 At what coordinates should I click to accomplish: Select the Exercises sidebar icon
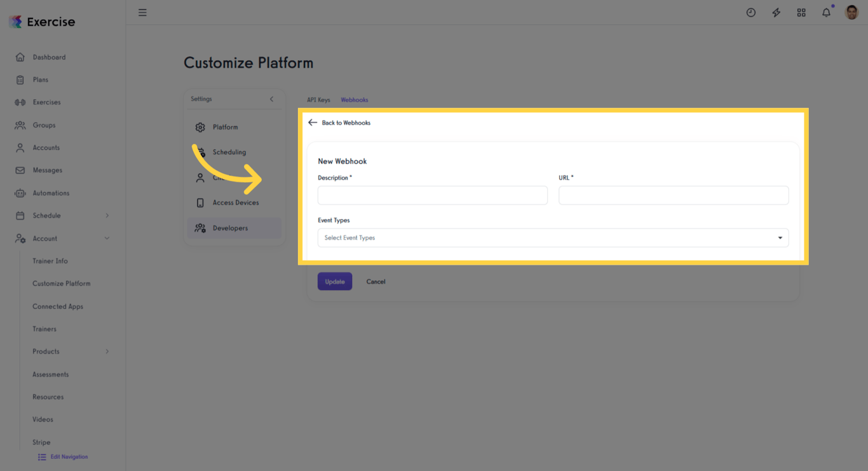[20, 102]
